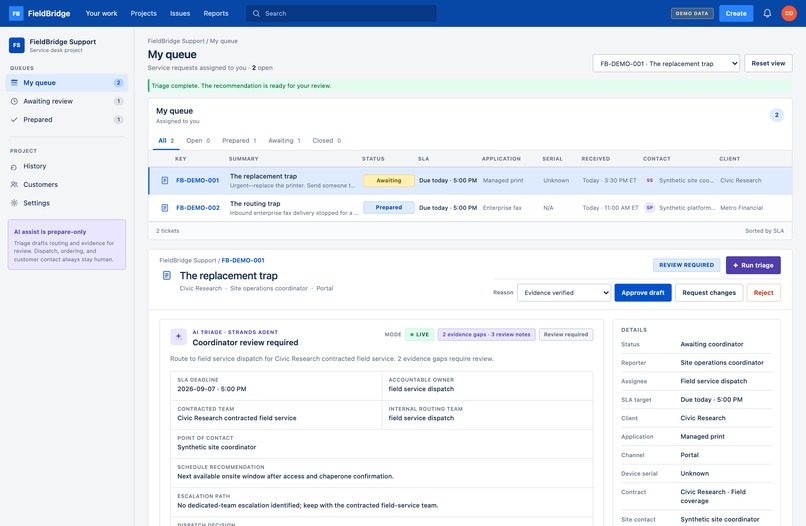This screenshot has height=526, width=806.
Task: Open FB-DEMO-001 ticket key link
Action: pos(197,180)
